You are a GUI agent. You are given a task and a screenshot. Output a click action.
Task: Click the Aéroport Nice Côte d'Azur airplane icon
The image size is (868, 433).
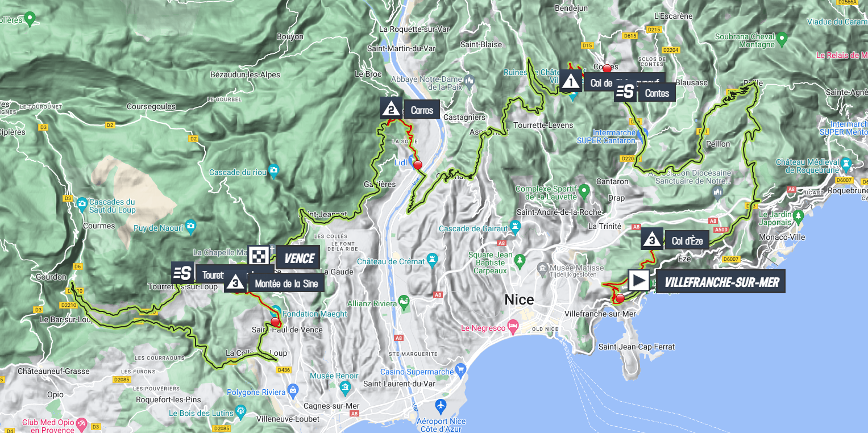(x=441, y=406)
